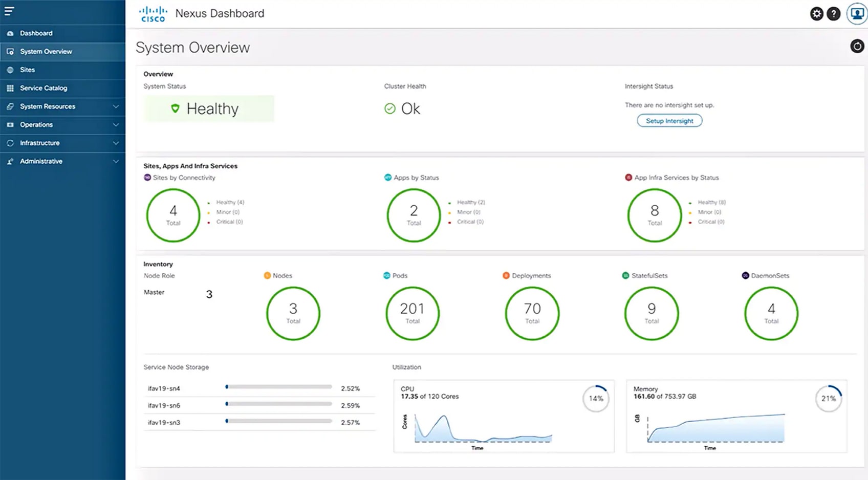The image size is (868, 480).
Task: Click the DaemonSets 4 Total circle
Action: [771, 314]
